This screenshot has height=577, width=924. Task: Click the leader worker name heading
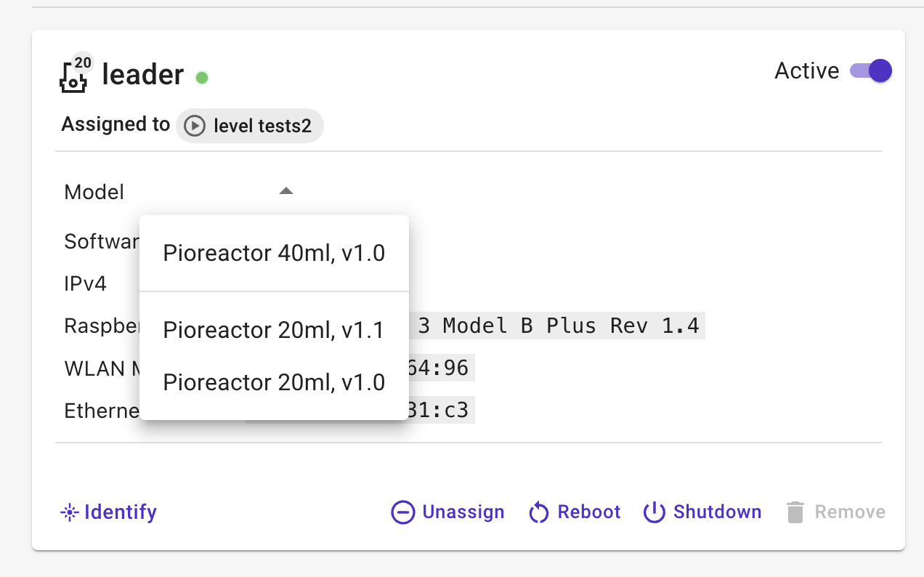coord(143,75)
